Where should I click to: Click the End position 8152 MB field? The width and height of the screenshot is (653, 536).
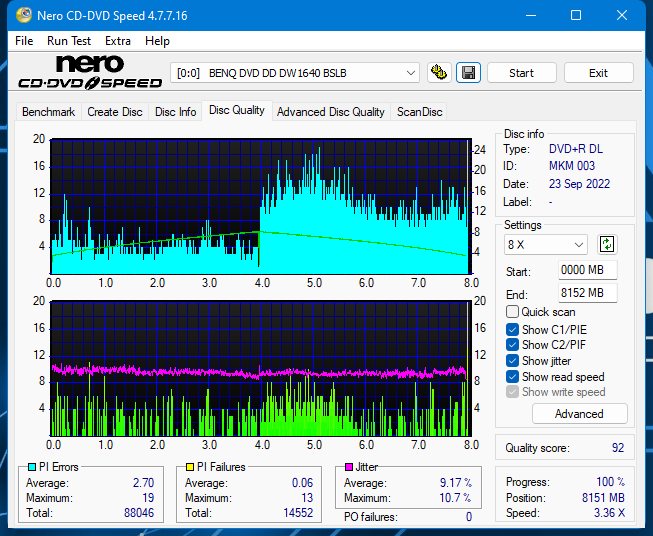[x=587, y=293]
